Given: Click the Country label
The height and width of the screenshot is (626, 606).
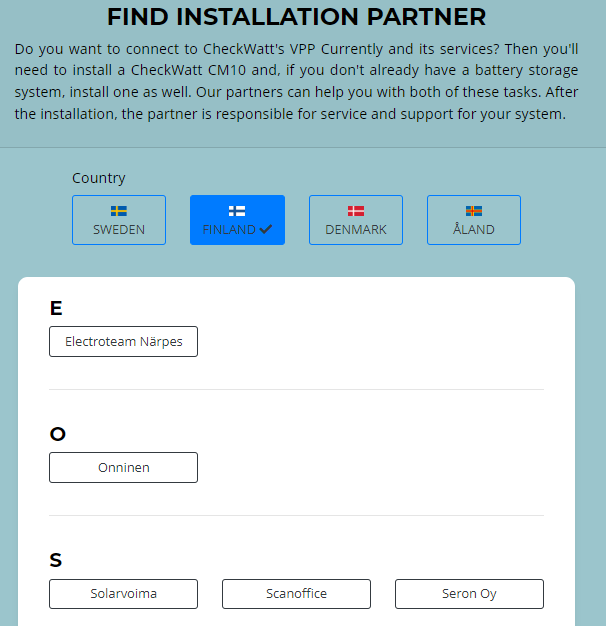Looking at the screenshot, I should point(99,178).
